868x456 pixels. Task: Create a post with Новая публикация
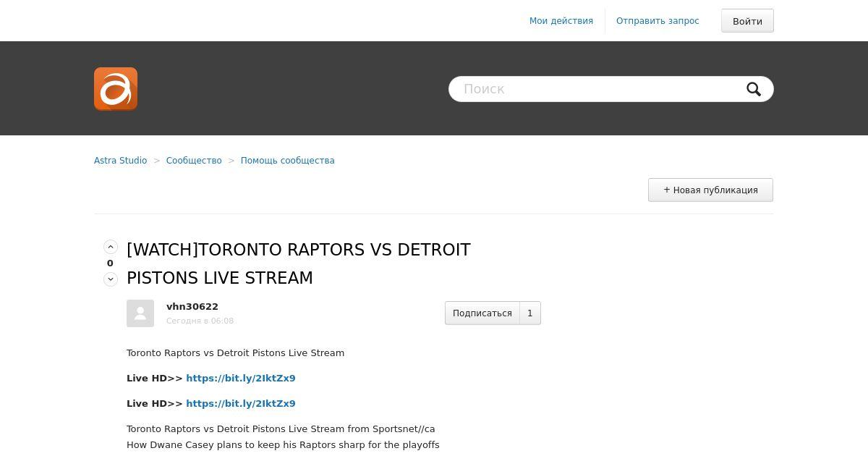tap(710, 190)
